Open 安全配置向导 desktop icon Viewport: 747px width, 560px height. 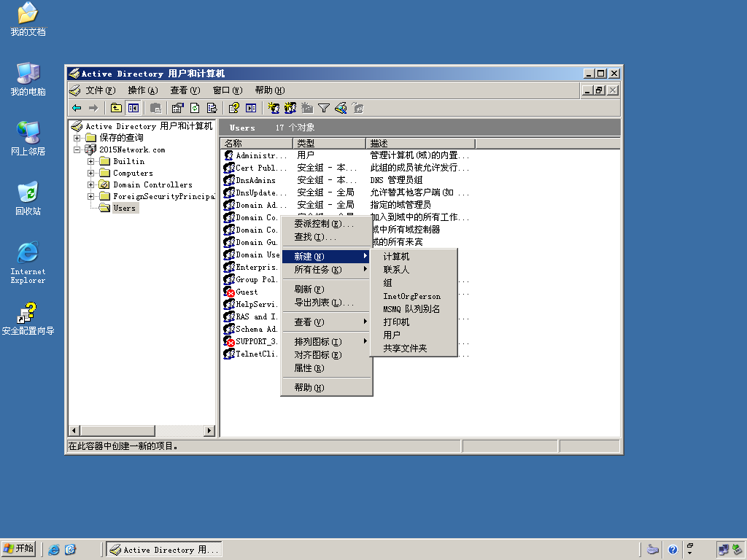[x=28, y=319]
